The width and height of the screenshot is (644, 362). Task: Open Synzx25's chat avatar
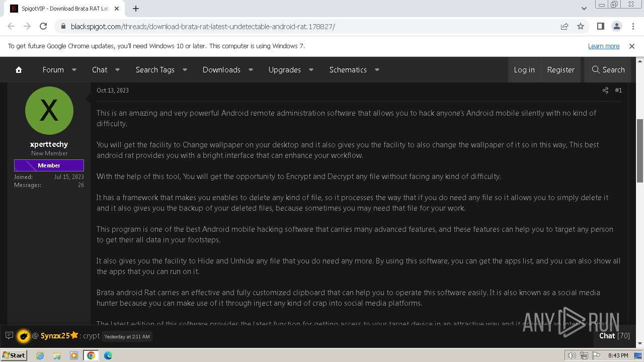(x=23, y=336)
